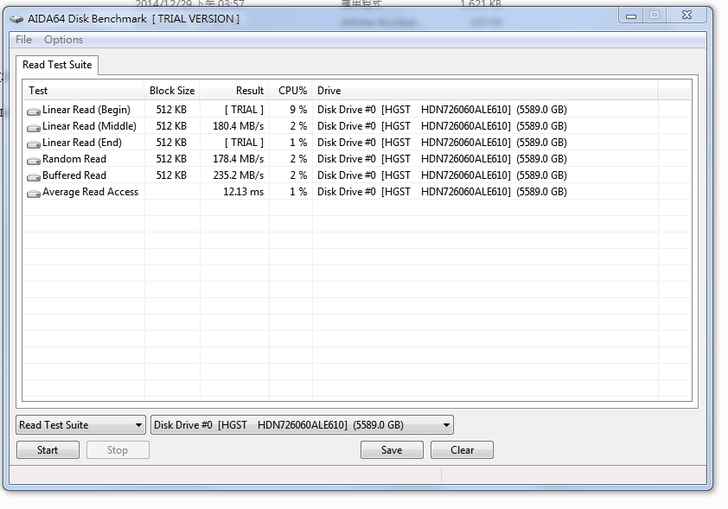728x509 pixels.
Task: Click [ TRIAL ] result in Linear Read (End) row
Action: (244, 143)
